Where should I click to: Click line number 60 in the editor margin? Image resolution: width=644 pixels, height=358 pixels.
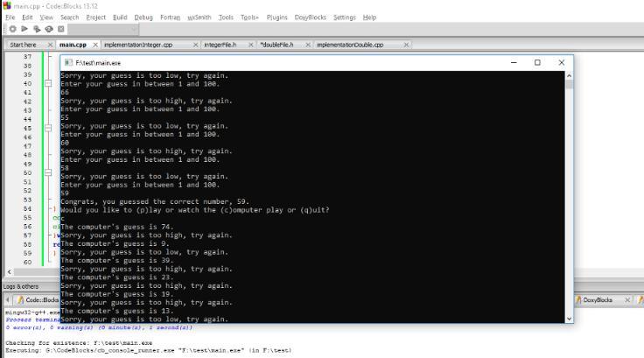point(27,262)
